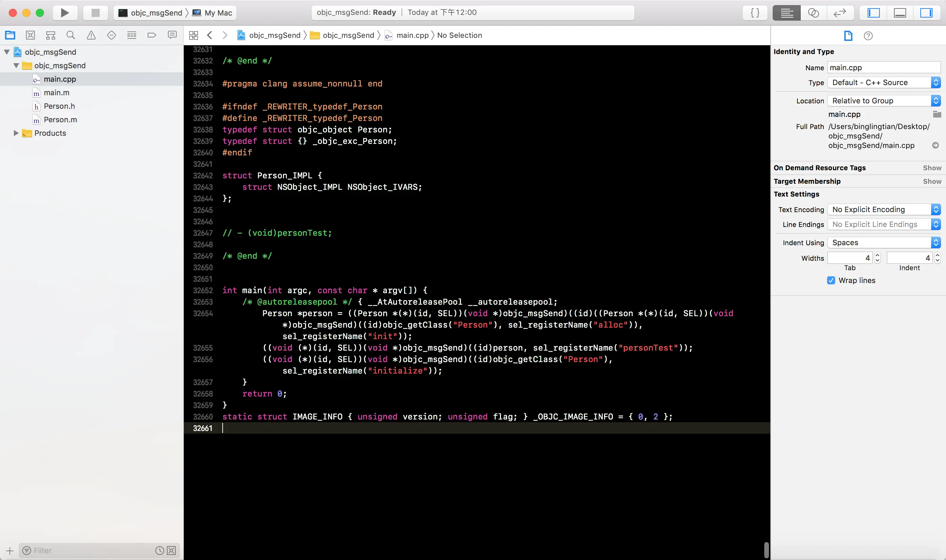Toggle the Debug area visibility
This screenshot has height=560, width=946.
tap(900, 13)
